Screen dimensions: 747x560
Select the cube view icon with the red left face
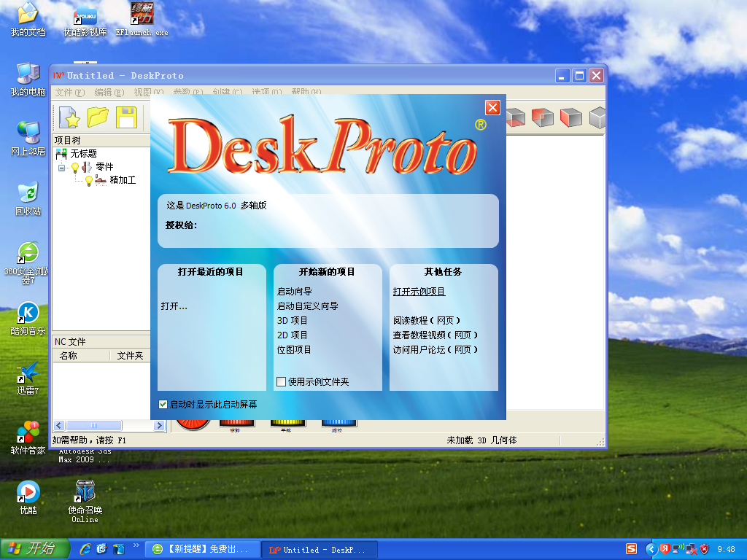570,117
